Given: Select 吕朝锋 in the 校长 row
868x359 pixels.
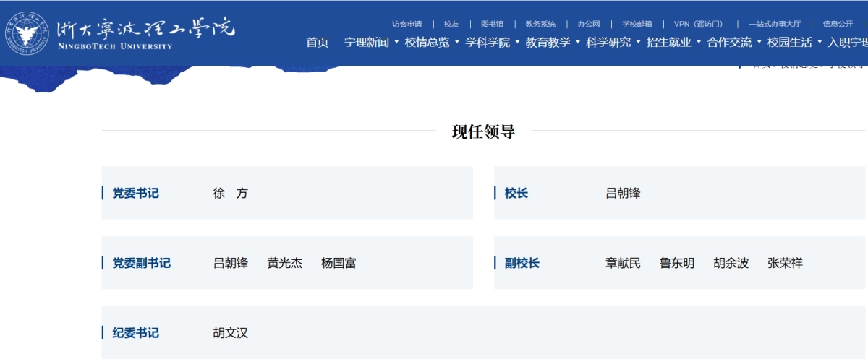Looking at the screenshot, I should pos(623,193).
